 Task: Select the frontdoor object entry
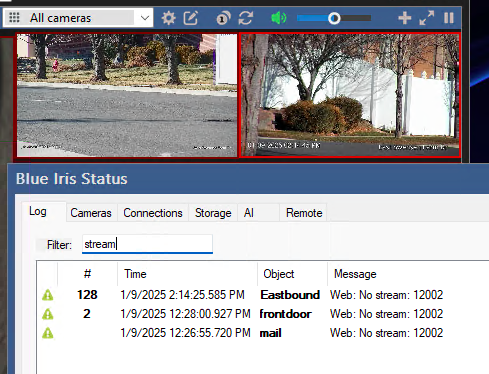pyautogui.click(x=285, y=314)
